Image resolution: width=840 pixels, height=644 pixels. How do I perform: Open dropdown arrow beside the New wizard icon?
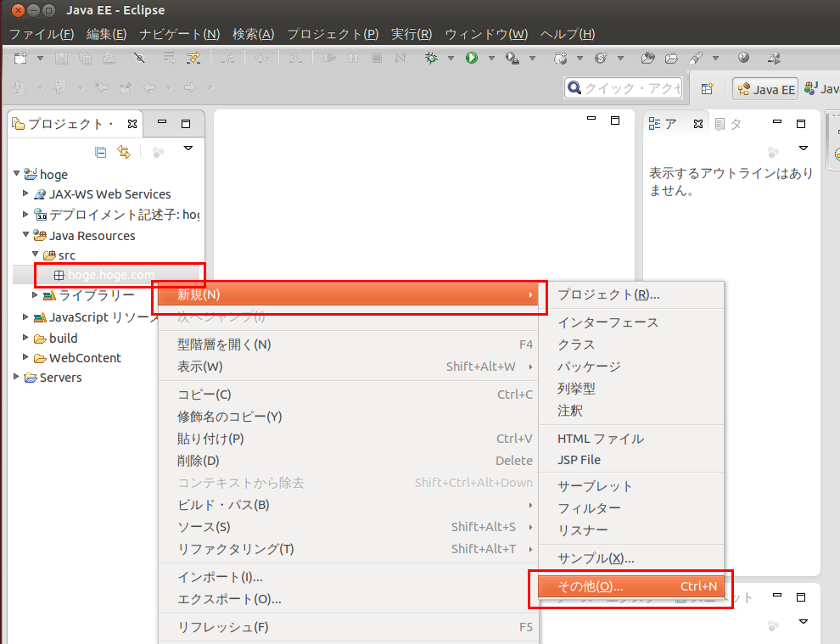(40, 58)
